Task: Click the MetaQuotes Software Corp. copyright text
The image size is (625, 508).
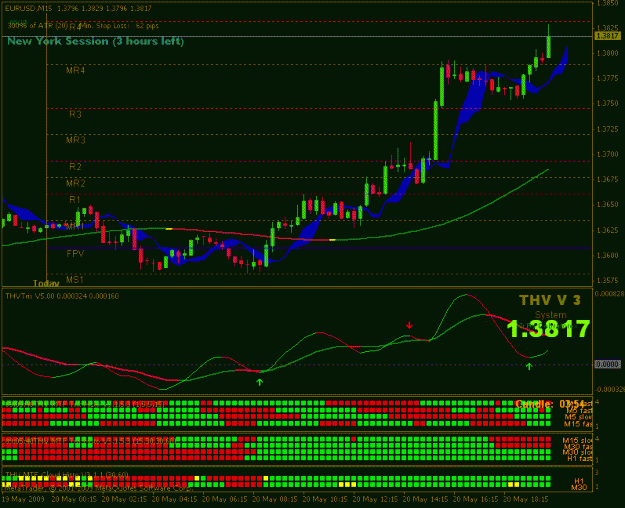Action: point(98,488)
